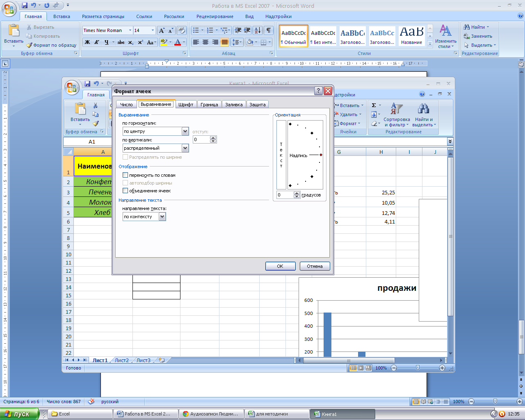Click the Shrink Font icon in Word
The image size is (525, 420).
(x=171, y=30)
